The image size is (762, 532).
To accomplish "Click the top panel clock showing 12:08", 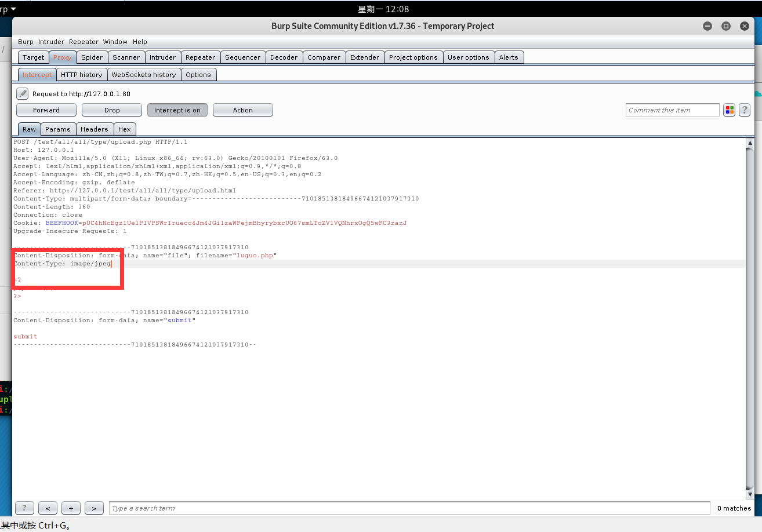I will pyautogui.click(x=383, y=9).
